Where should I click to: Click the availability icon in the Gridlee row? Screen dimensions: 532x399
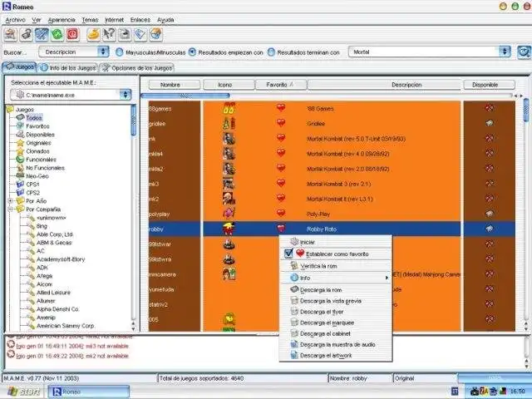click(489, 123)
